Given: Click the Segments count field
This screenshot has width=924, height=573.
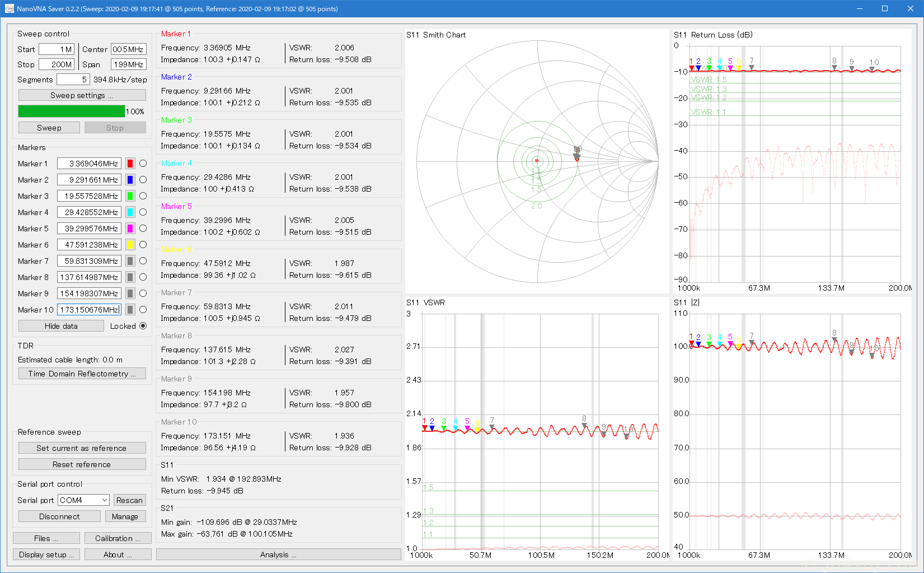Looking at the screenshot, I should (x=73, y=80).
